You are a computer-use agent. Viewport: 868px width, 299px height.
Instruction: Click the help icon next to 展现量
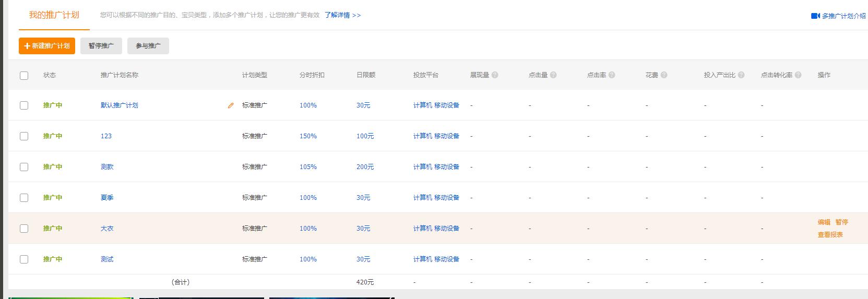[x=495, y=75]
